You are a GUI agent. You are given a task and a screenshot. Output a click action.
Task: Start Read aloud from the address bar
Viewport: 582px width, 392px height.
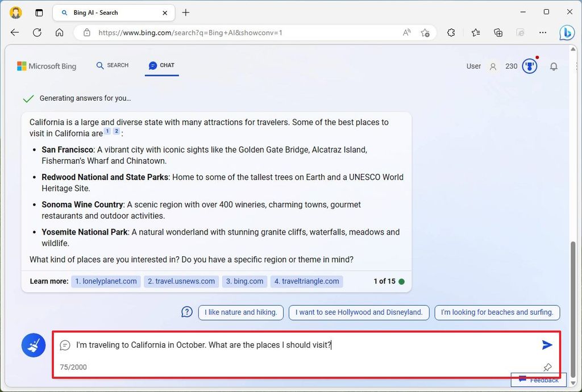(x=406, y=32)
